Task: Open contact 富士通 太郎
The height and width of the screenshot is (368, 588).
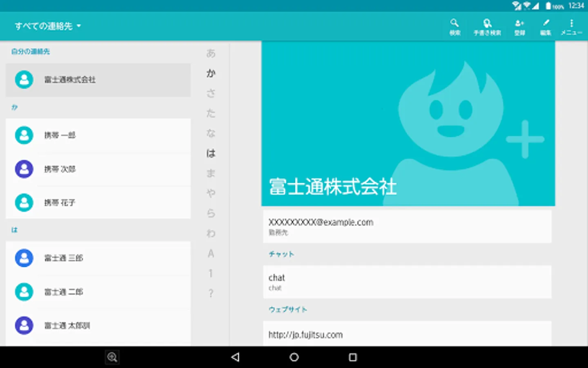Action: [x=98, y=325]
